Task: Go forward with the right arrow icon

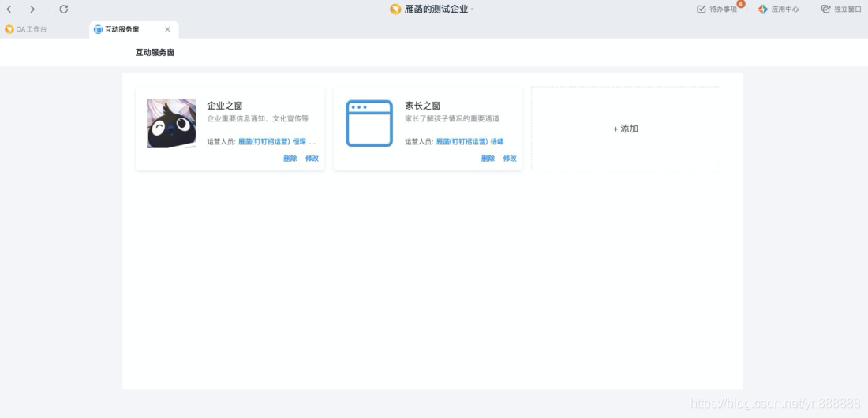Action: pyautogui.click(x=32, y=9)
